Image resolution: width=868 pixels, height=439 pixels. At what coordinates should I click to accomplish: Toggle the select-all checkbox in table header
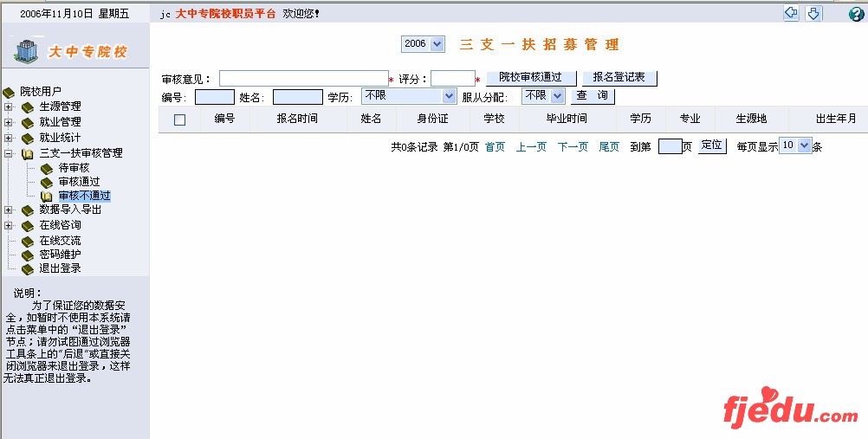coord(179,119)
